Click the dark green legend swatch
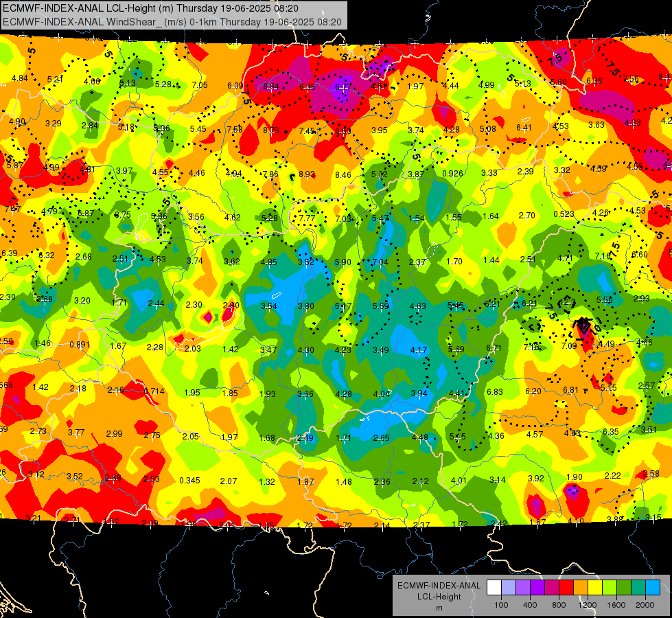672x618 pixels. [x=624, y=588]
